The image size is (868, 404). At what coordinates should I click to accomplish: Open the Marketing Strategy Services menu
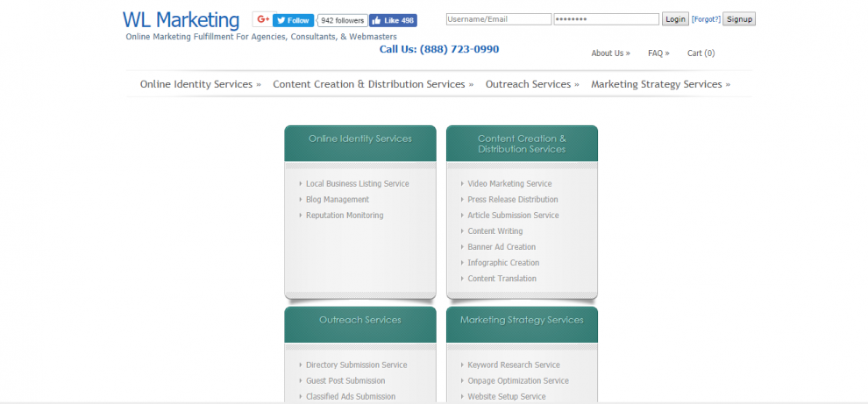[660, 84]
